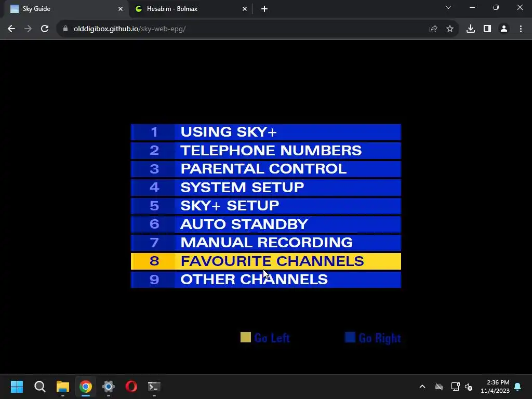The height and width of the screenshot is (399, 532).
Task: Go back to previous page
Action: coord(11,29)
